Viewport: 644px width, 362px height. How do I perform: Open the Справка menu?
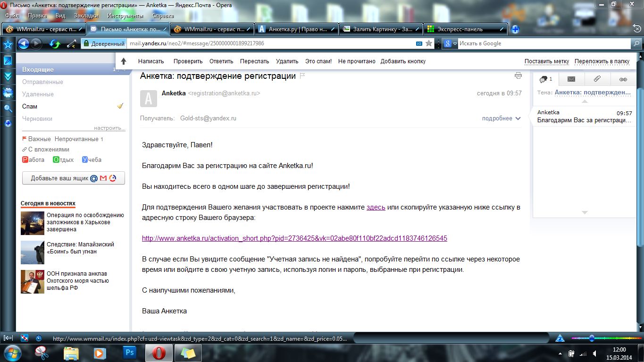tap(163, 16)
